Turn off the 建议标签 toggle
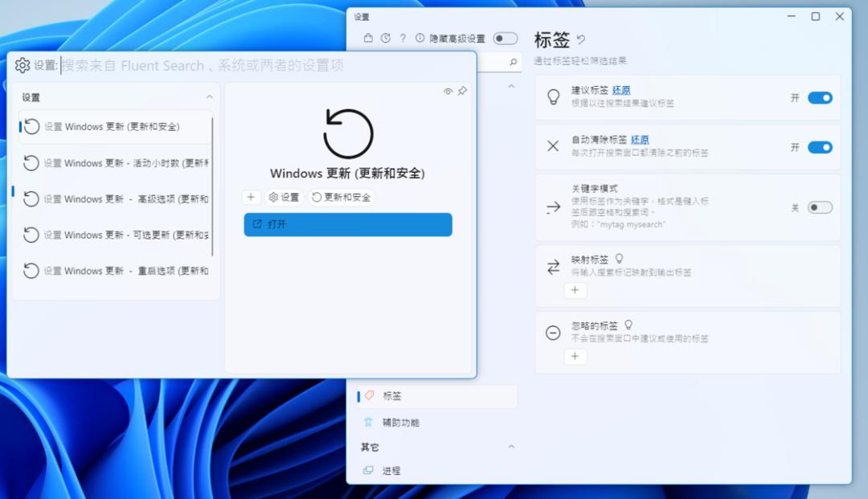Viewport: 868px width, 499px height. tap(820, 98)
